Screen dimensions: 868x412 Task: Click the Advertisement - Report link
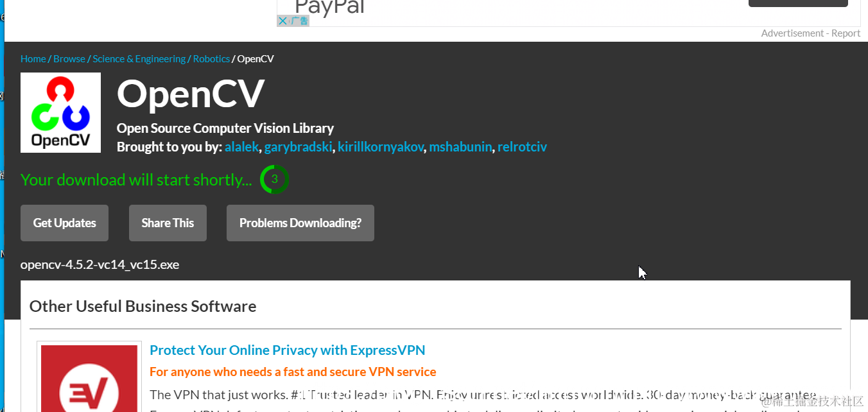(810, 33)
